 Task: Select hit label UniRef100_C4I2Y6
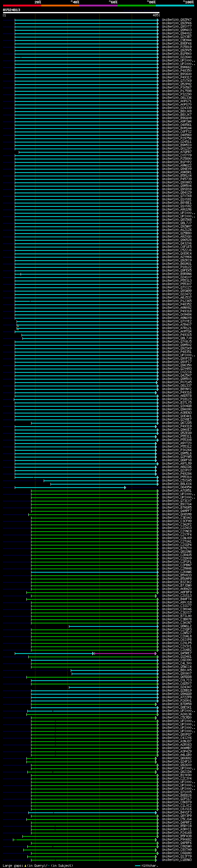(177, 738)
